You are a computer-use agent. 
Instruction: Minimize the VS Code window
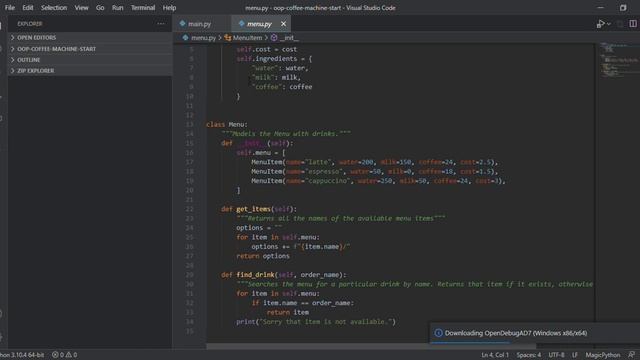600,8
